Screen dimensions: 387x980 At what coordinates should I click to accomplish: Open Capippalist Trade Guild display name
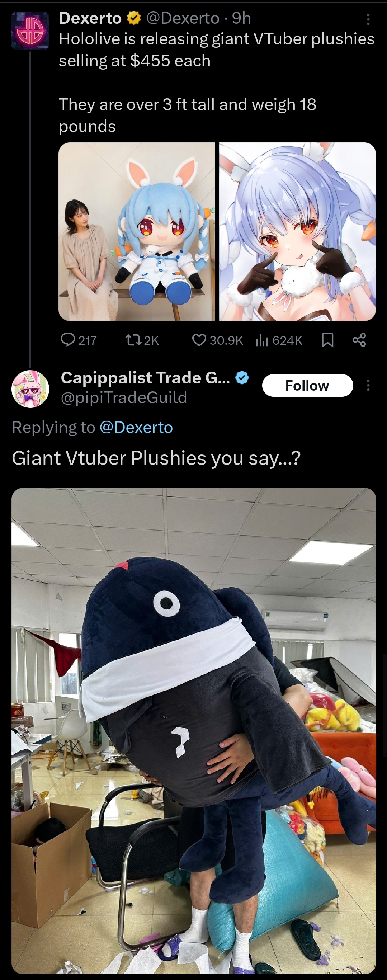[x=145, y=378]
